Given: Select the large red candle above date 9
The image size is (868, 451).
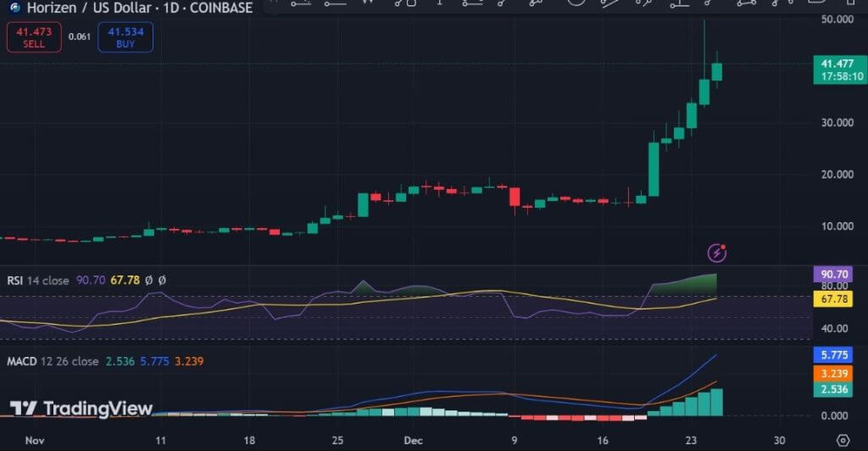Looking at the screenshot, I should coord(515,197).
